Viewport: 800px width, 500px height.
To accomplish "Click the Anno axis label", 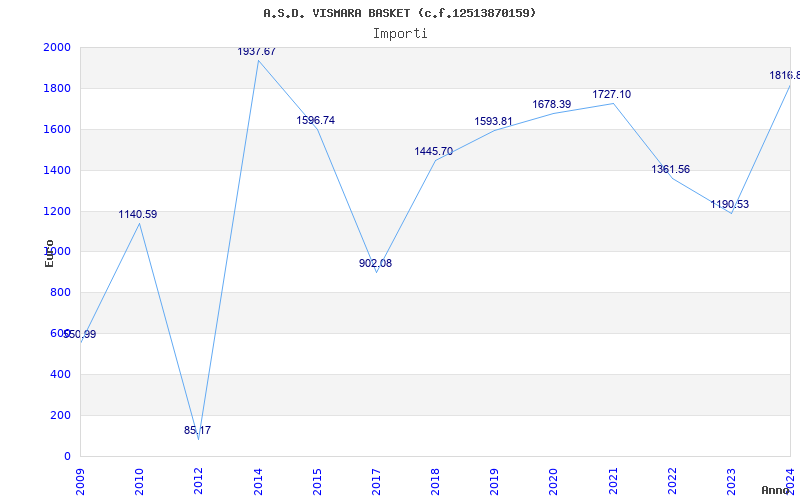I will click(776, 490).
